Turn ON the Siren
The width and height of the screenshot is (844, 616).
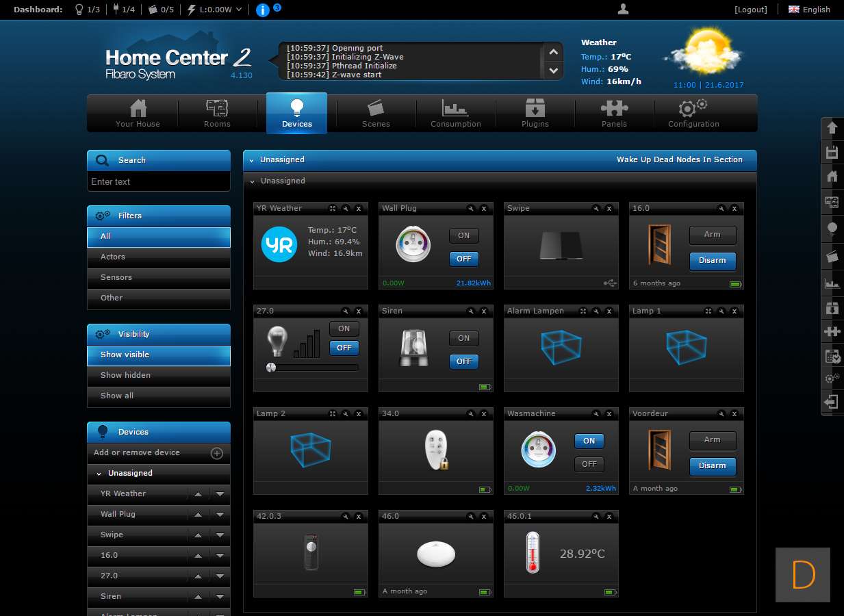click(x=463, y=338)
